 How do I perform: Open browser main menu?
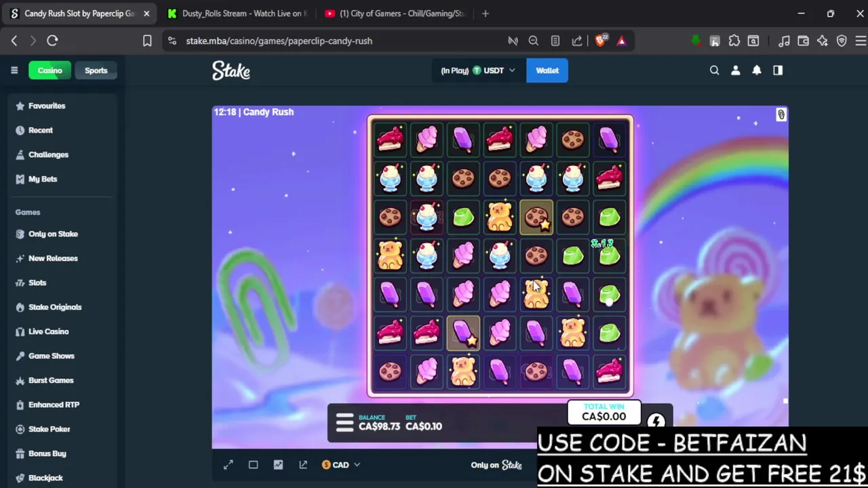[860, 41]
